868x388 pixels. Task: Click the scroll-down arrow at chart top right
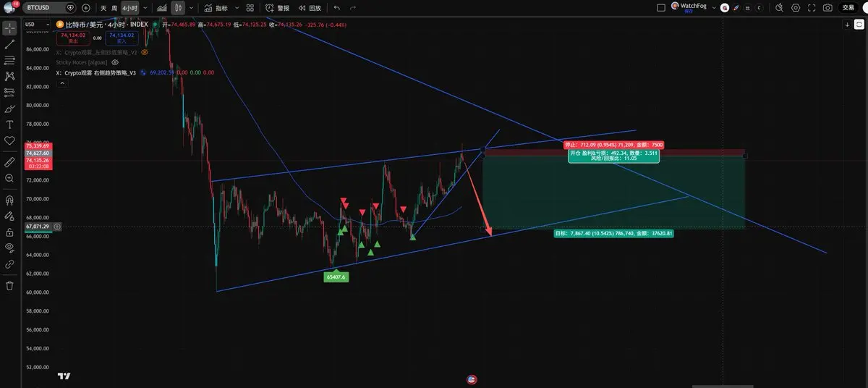pos(848,25)
